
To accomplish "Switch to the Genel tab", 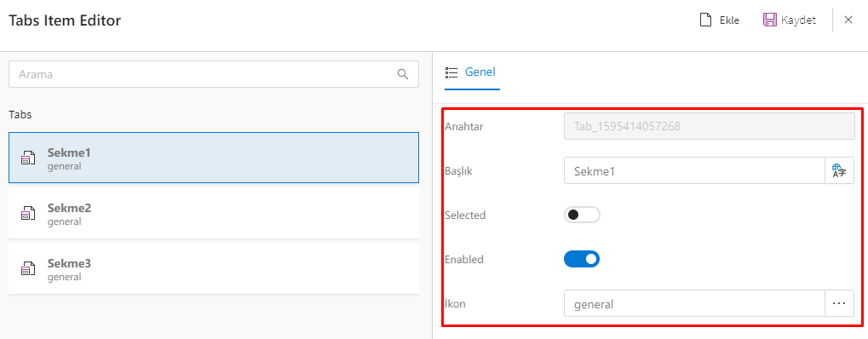I will click(x=472, y=72).
